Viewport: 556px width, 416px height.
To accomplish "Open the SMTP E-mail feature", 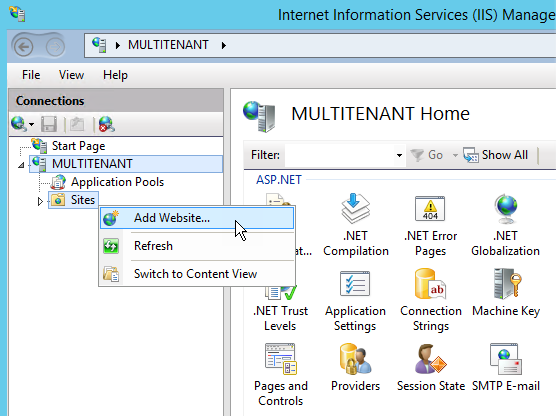I will [506, 367].
